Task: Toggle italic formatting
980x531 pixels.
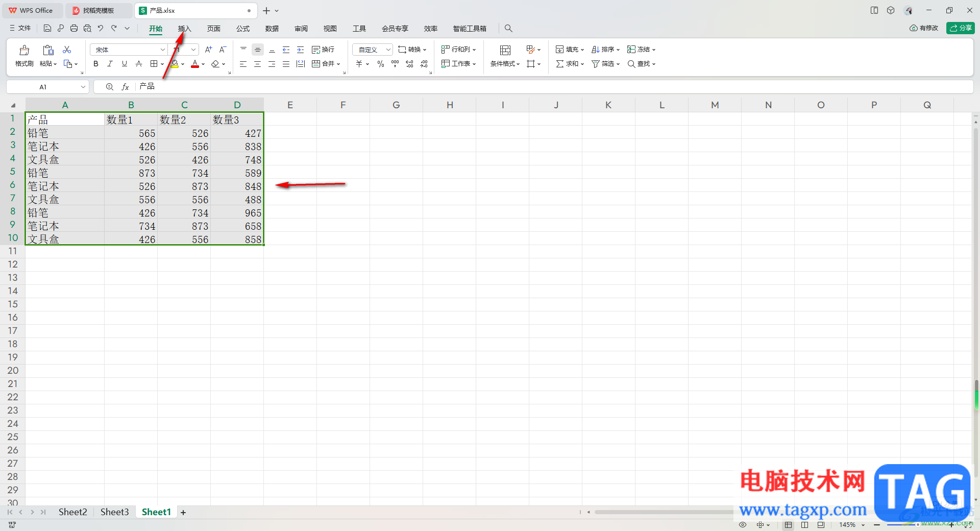Action: [110, 64]
